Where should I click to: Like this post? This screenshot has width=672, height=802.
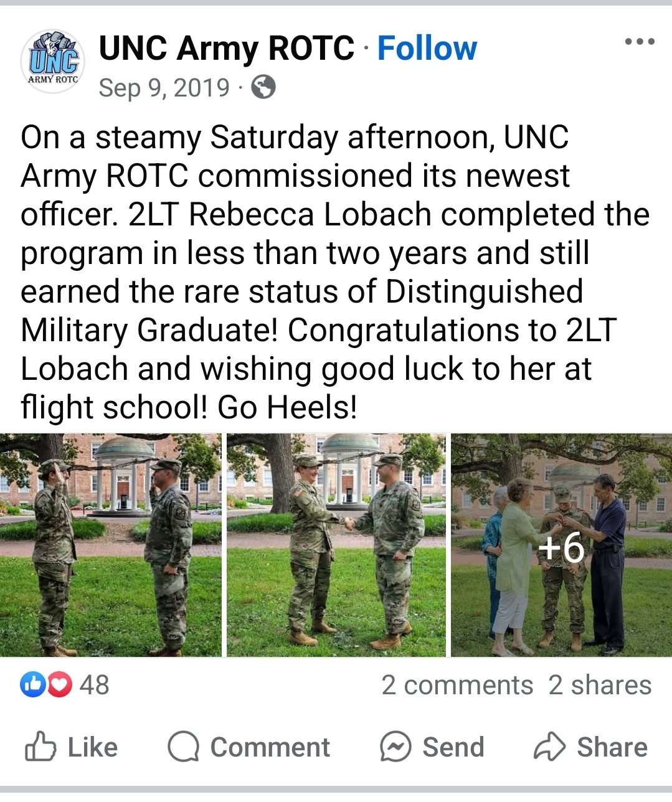[x=71, y=747]
